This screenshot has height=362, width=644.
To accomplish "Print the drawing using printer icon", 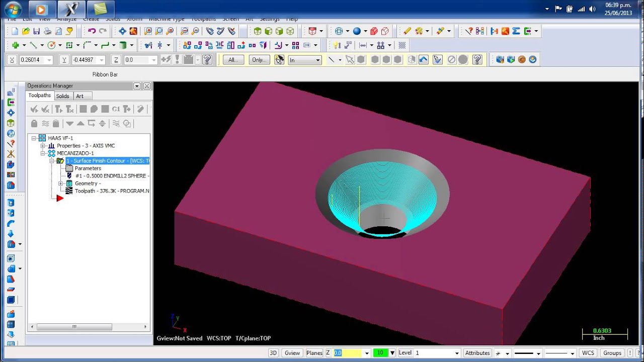I will 48,31.
